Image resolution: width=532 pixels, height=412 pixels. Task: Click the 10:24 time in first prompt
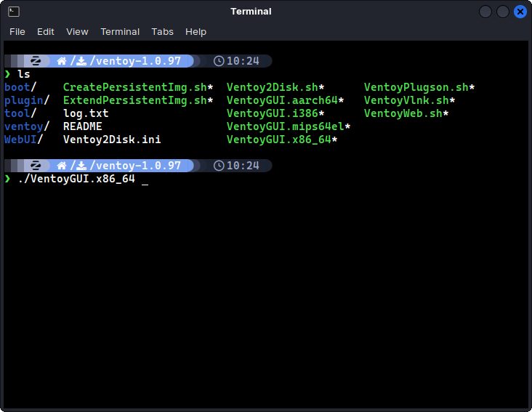click(x=243, y=61)
